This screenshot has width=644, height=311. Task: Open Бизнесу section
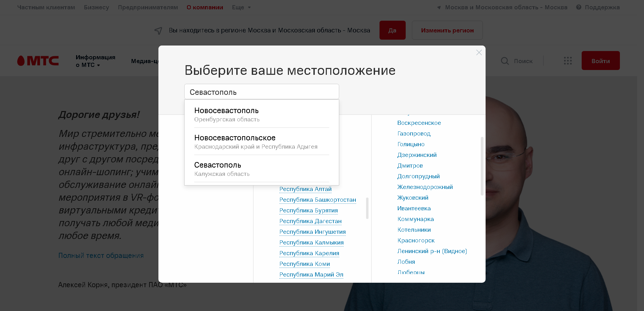pyautogui.click(x=96, y=7)
